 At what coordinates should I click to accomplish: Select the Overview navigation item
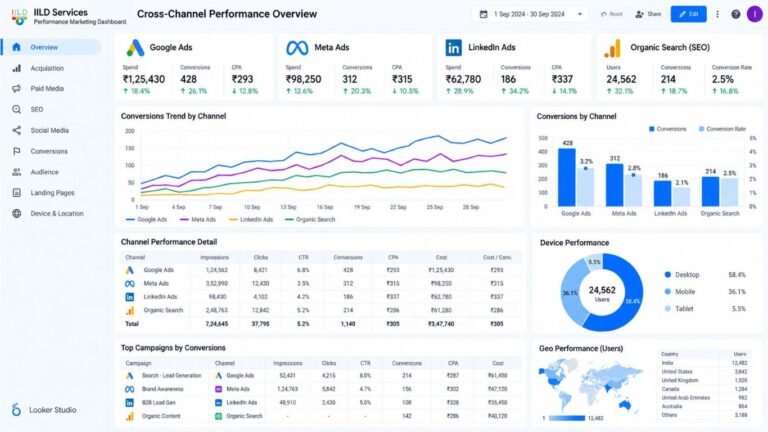coord(51,47)
